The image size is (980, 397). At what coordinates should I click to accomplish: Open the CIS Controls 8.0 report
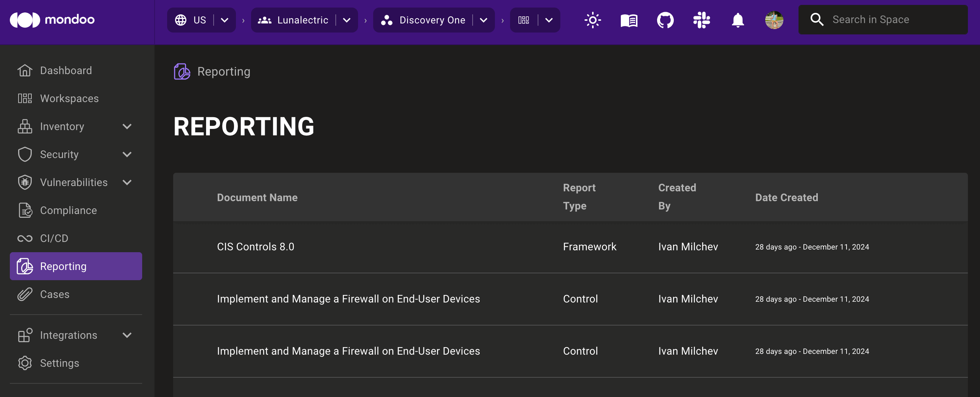(255, 247)
